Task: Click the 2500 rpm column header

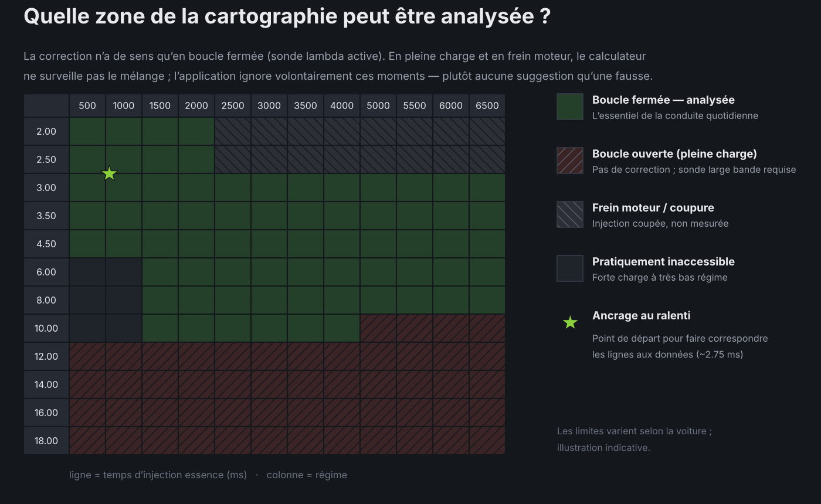Action: [x=233, y=105]
